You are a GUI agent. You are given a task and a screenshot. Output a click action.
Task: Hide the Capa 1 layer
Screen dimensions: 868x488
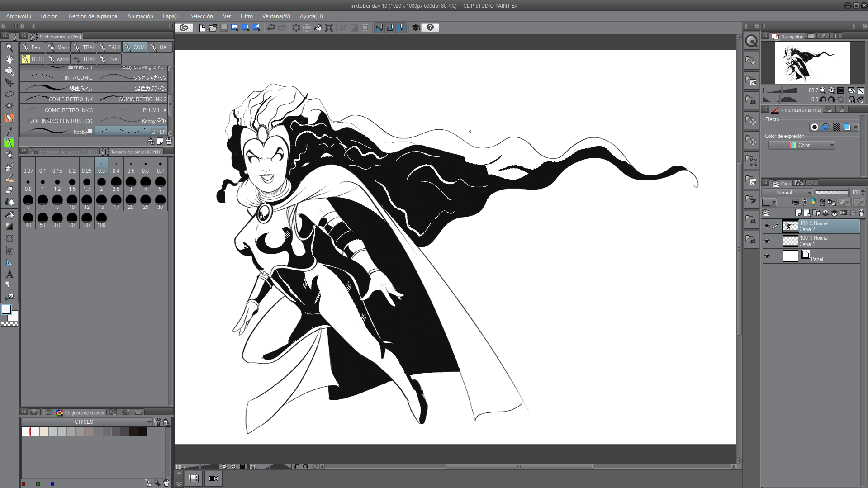tap(767, 241)
